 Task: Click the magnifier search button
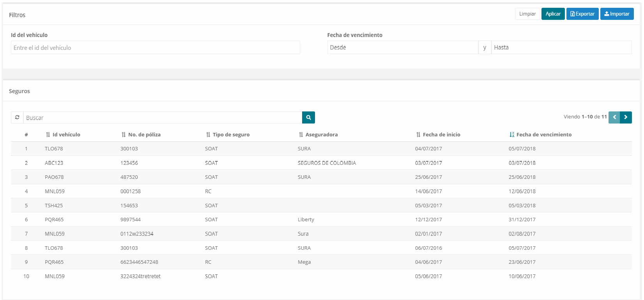308,117
